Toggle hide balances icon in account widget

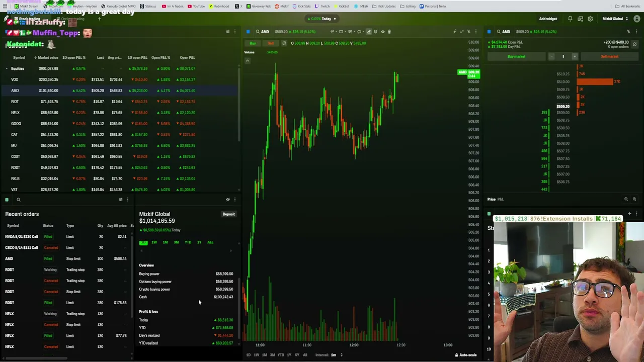[227, 200]
